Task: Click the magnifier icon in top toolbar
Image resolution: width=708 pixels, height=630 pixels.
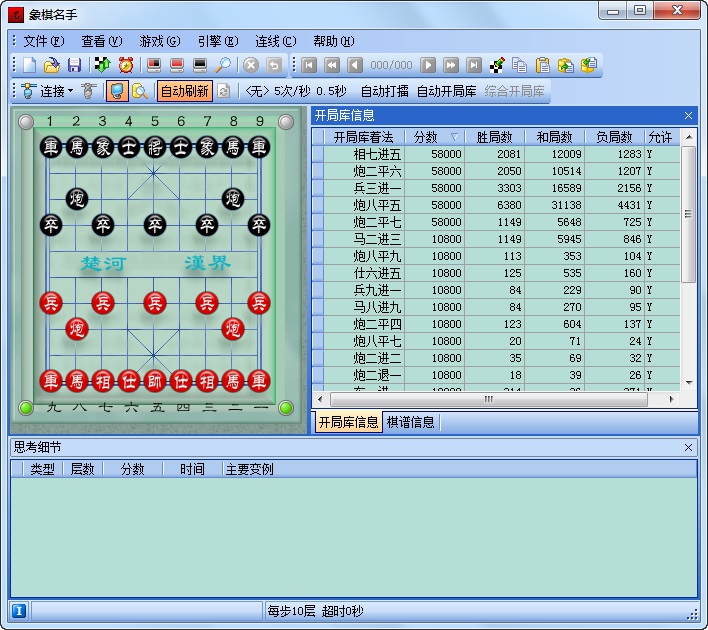Action: pyautogui.click(x=223, y=65)
